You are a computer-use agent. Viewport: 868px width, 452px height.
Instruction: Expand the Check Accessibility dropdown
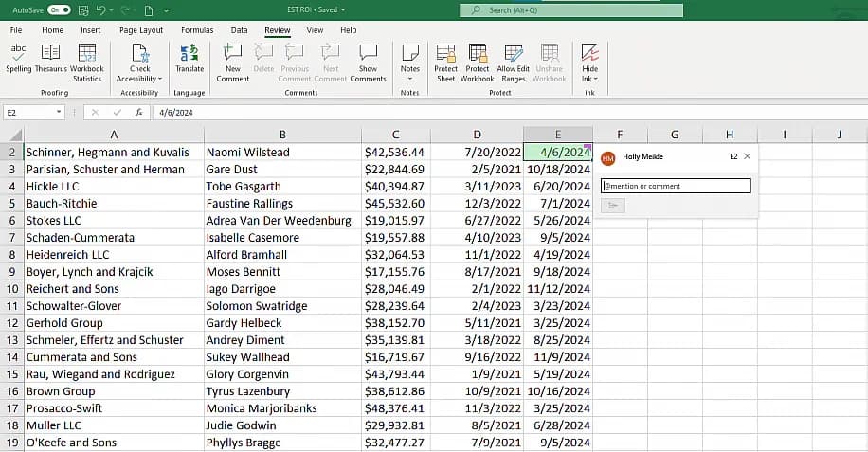click(140, 79)
